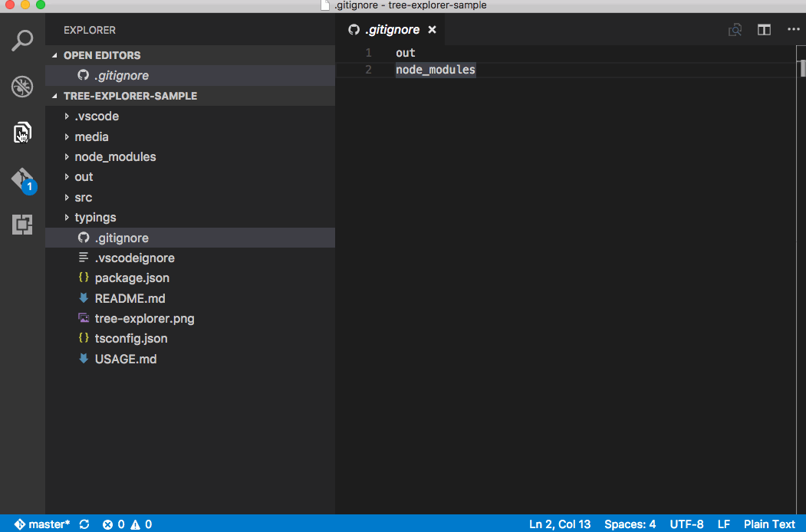Click the error count icon in the status bar

coord(113,524)
